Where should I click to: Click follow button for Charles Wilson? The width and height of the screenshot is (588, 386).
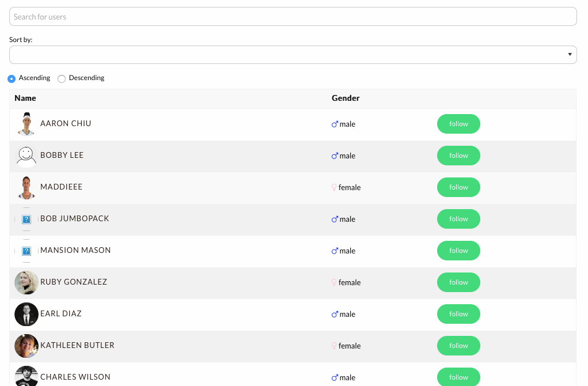tap(458, 377)
